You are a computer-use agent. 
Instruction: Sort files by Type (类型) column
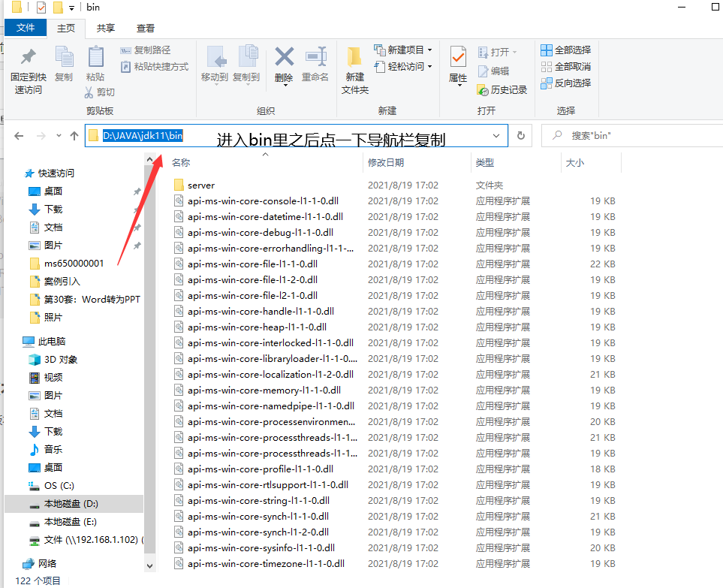coord(484,162)
